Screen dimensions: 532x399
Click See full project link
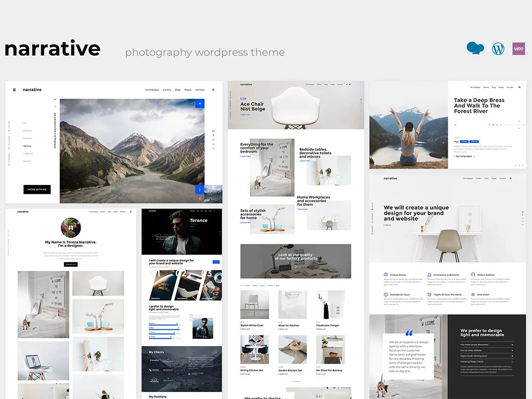pos(465,156)
